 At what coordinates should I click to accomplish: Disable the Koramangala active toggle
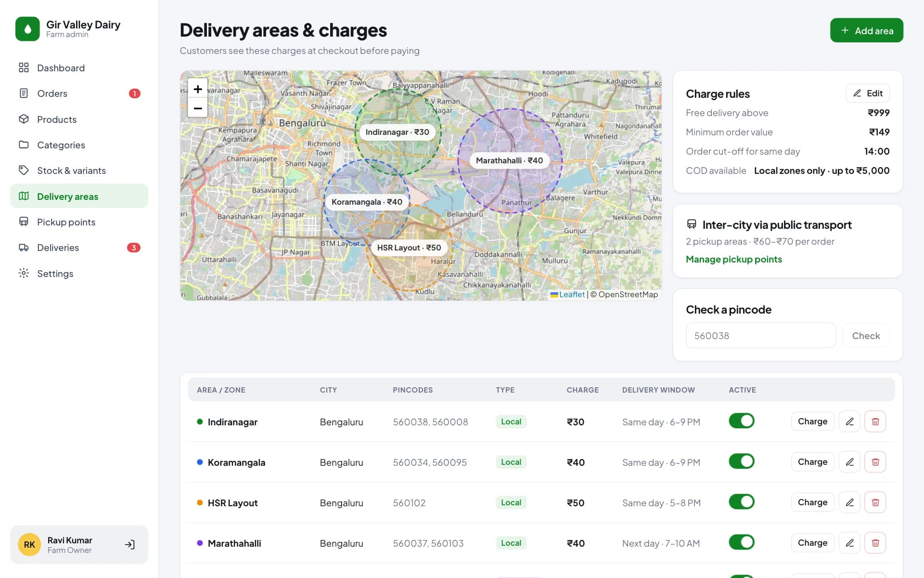[x=741, y=461]
